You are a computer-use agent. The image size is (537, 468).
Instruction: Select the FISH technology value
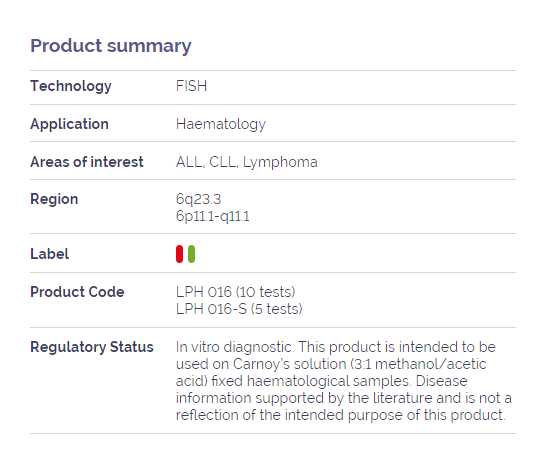[191, 86]
